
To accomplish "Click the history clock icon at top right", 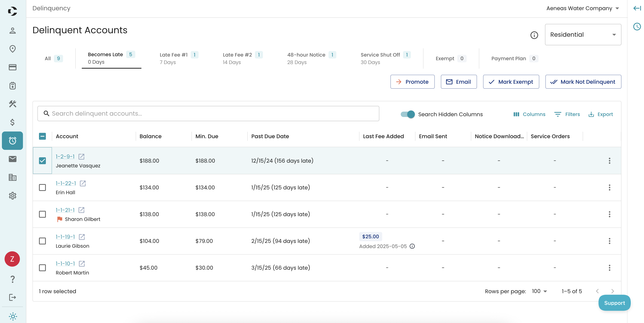I will [637, 27].
